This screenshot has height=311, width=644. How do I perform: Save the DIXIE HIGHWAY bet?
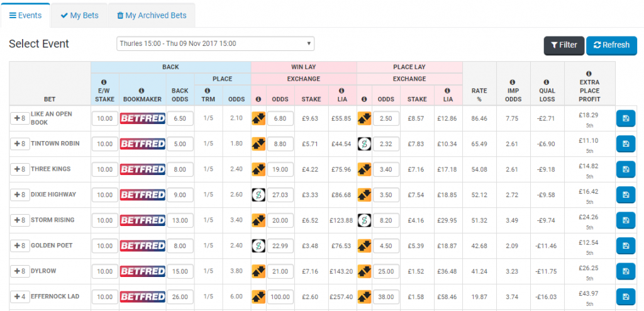[x=626, y=195]
